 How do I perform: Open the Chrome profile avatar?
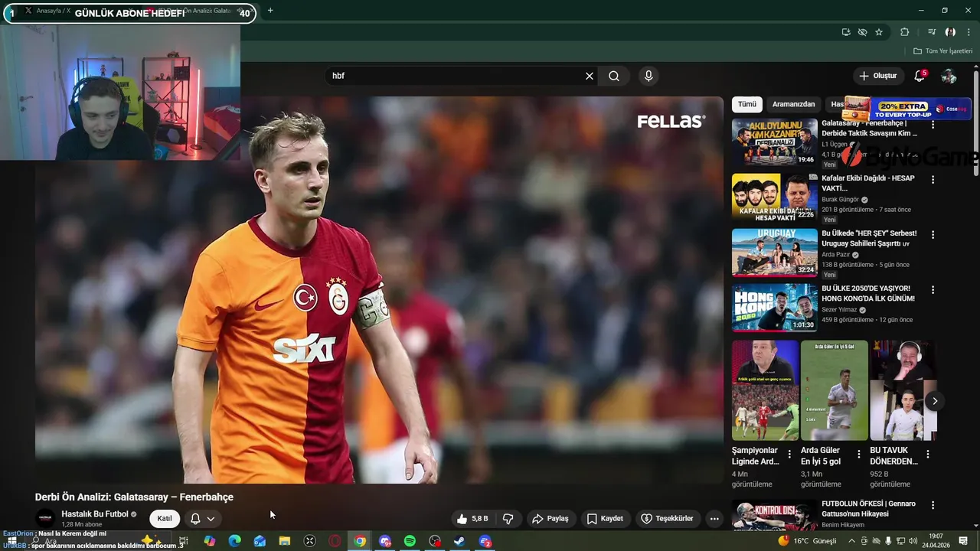[950, 32]
